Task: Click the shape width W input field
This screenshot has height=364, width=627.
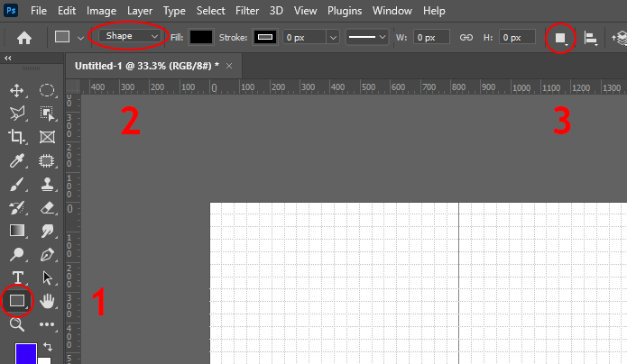Action: [x=432, y=38]
